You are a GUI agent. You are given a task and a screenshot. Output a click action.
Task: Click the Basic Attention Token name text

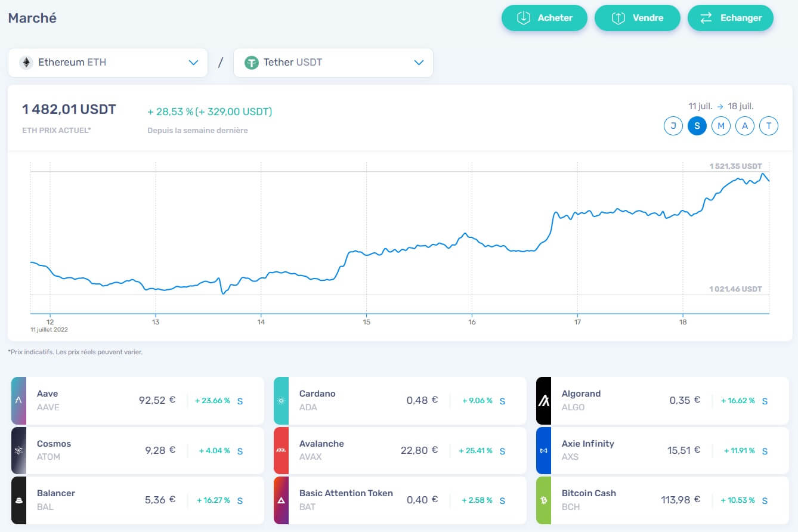(x=346, y=493)
